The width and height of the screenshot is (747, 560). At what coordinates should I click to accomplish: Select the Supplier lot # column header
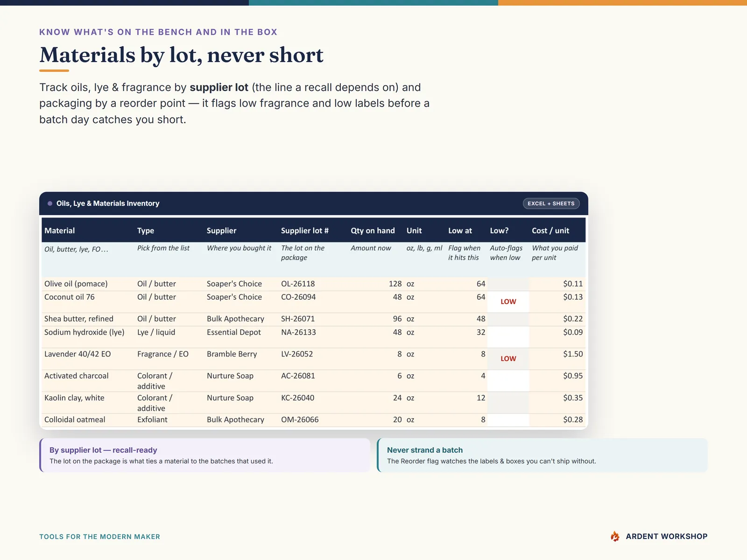click(305, 231)
